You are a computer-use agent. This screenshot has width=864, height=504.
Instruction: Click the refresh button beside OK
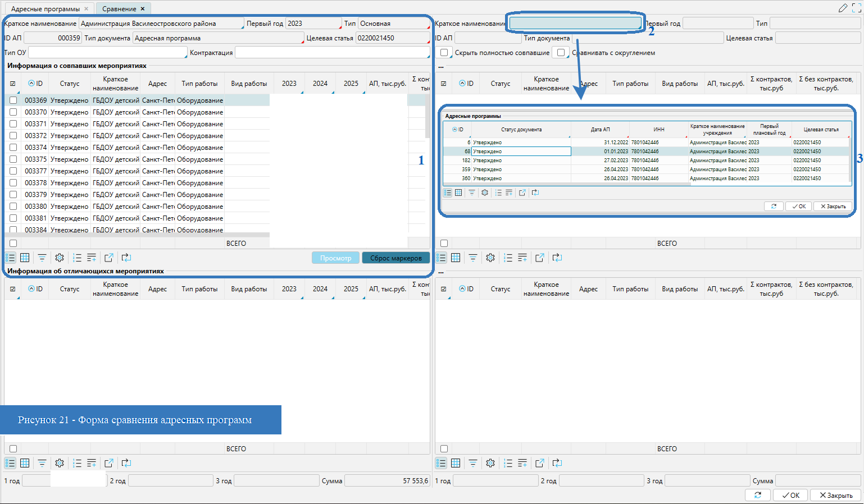click(758, 495)
